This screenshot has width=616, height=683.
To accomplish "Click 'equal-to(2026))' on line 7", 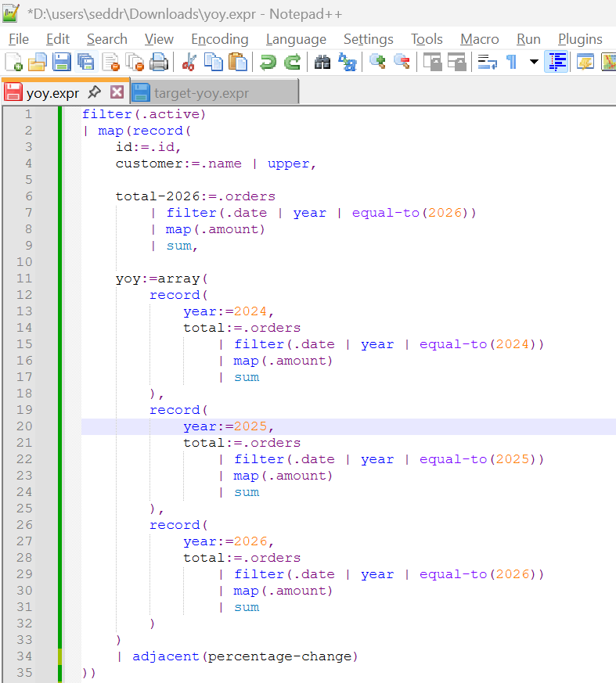I will 414,213.
